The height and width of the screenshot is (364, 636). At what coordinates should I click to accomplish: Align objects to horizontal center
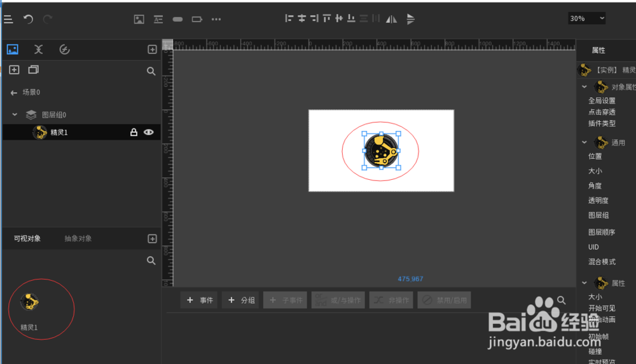point(301,18)
